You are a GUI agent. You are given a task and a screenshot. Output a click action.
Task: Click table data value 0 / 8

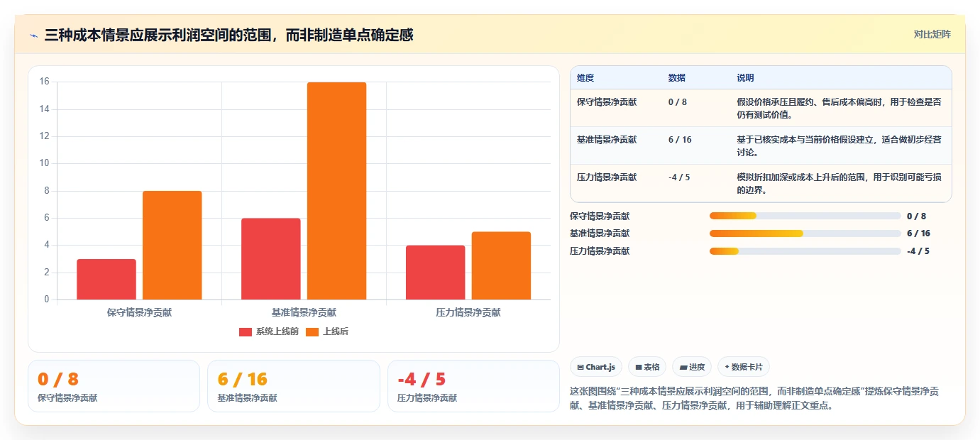[678, 102]
